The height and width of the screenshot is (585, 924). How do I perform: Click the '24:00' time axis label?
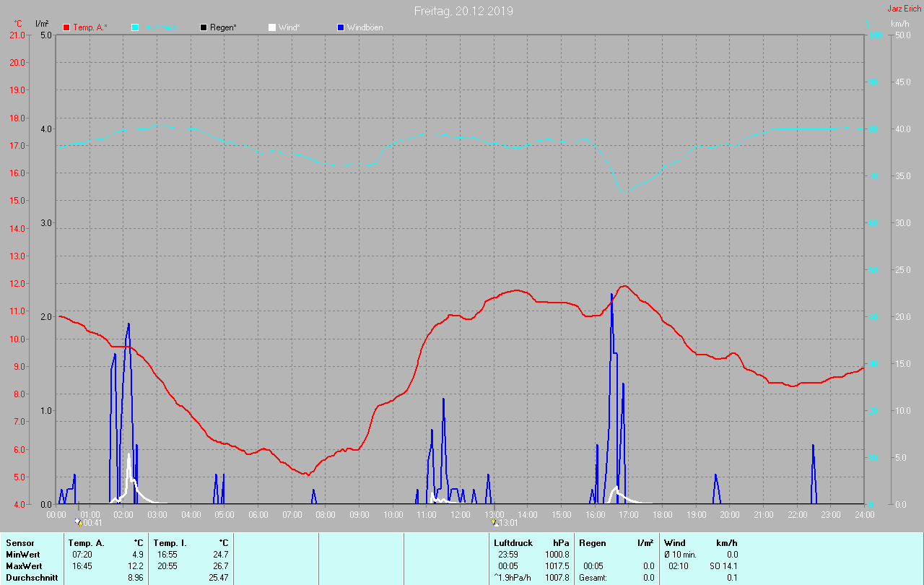click(x=864, y=515)
